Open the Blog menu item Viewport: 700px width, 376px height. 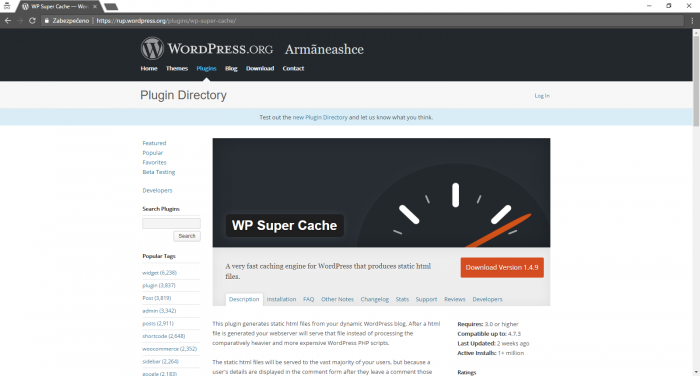pos(231,68)
